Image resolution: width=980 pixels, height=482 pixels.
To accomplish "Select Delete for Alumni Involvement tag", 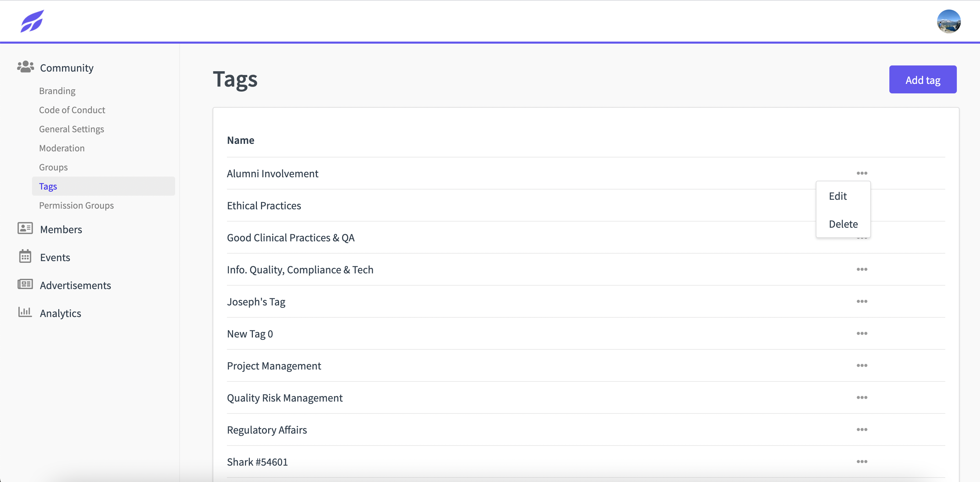I will [843, 223].
